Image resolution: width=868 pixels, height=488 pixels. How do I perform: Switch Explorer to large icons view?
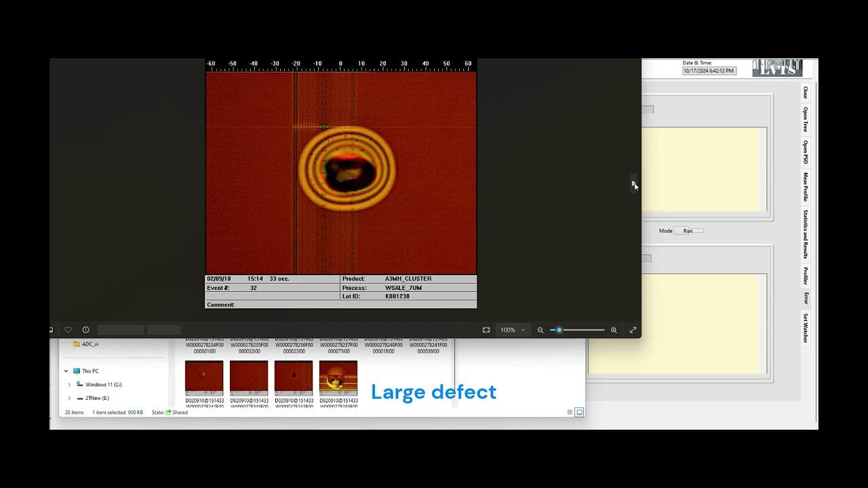579,412
